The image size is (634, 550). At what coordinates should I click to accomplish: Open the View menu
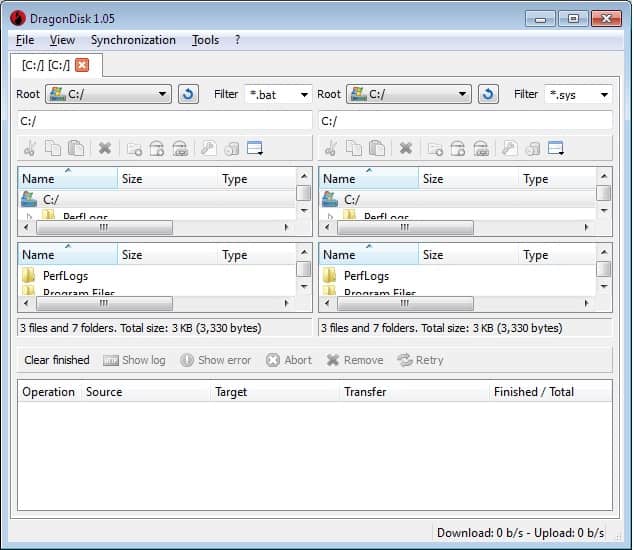pyautogui.click(x=62, y=40)
